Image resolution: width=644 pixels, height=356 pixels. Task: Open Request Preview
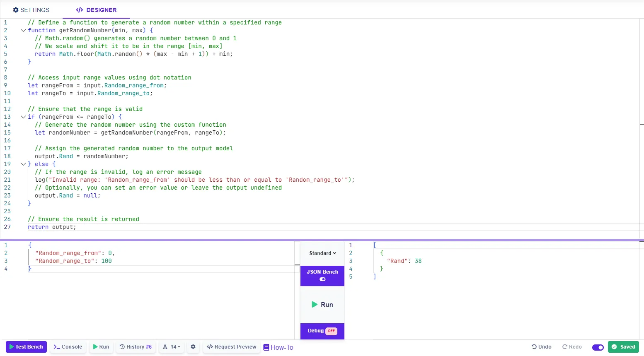tap(232, 347)
